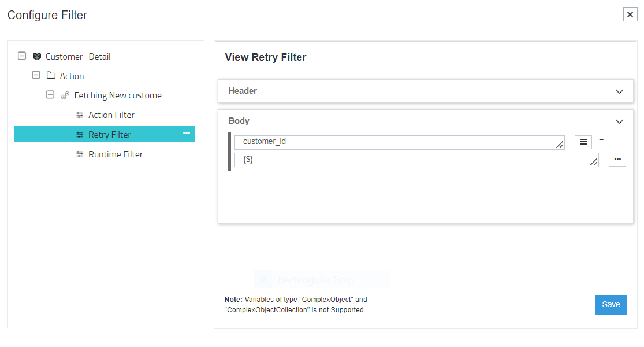Image resolution: width=644 pixels, height=347 pixels.
Task: Click the Customer_Detail cube icon
Action: [37, 57]
